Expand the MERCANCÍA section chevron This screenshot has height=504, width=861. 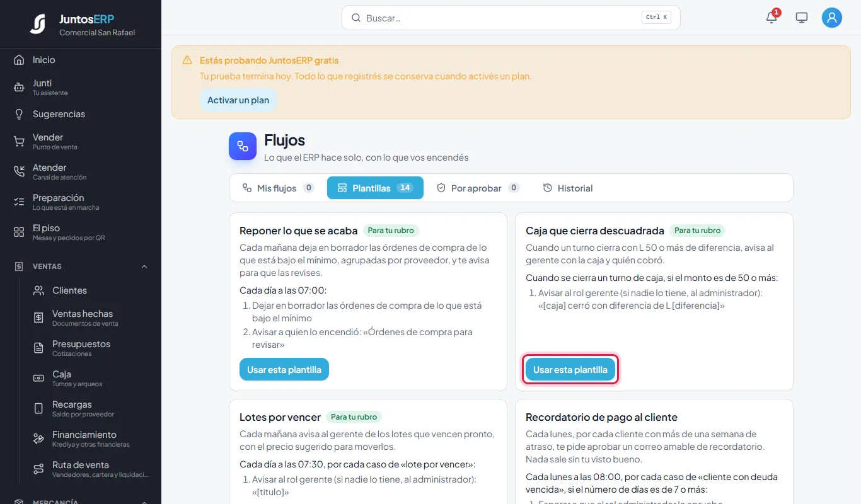pos(144,502)
